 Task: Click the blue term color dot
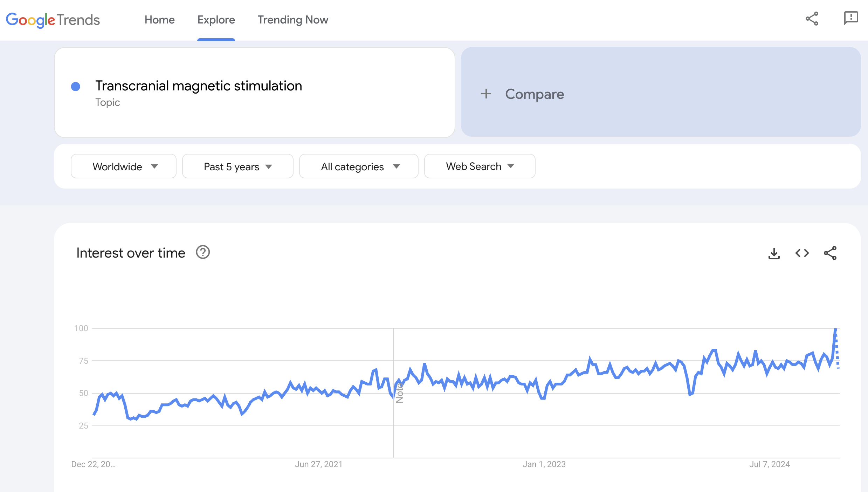[x=76, y=87]
